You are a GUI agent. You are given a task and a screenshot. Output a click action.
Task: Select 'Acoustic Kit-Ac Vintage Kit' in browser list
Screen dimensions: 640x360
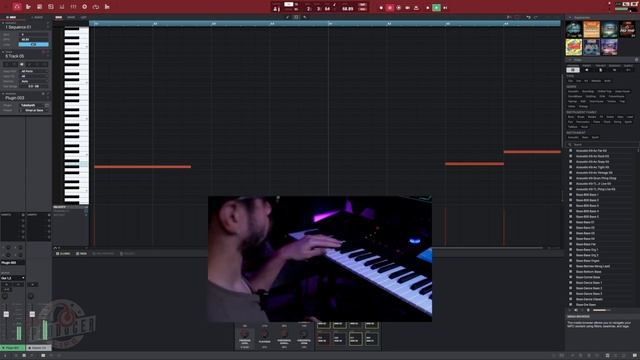pos(594,173)
